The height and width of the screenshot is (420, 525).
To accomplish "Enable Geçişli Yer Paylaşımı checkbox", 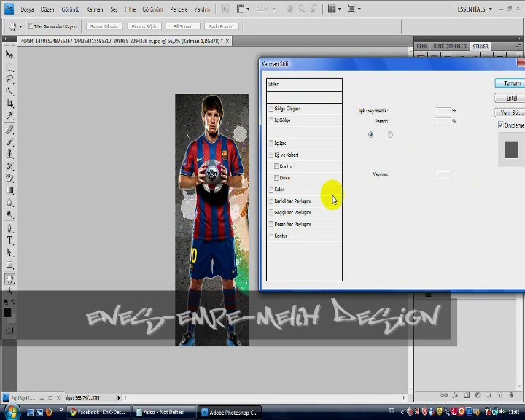I will (x=271, y=212).
